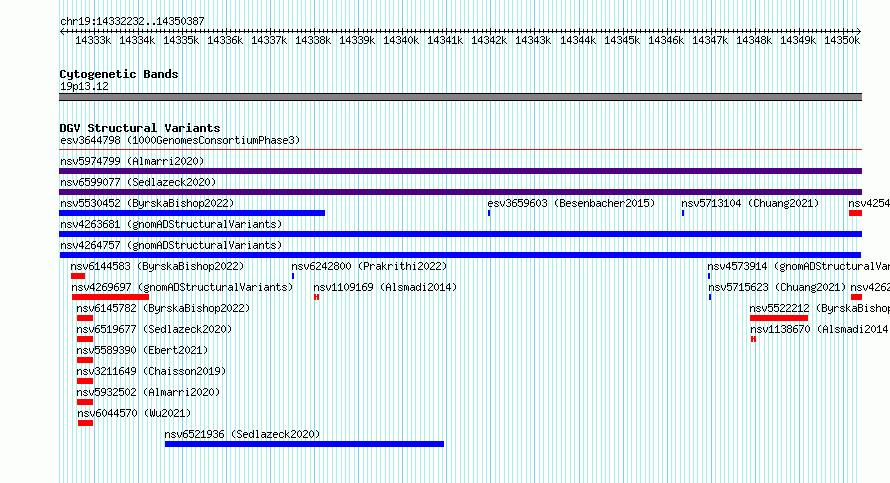Click the red nsv6519677 variant bar
890x483 pixels.
[x=85, y=339]
